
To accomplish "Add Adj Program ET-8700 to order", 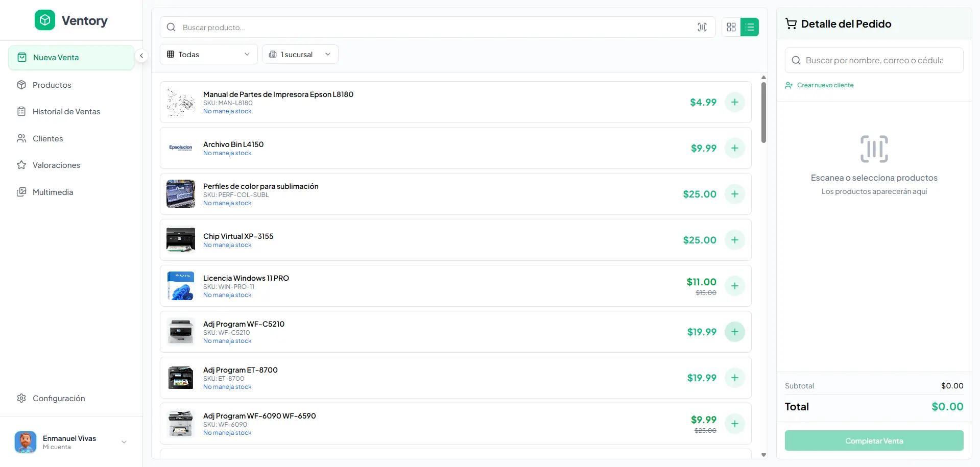I will [x=734, y=378].
